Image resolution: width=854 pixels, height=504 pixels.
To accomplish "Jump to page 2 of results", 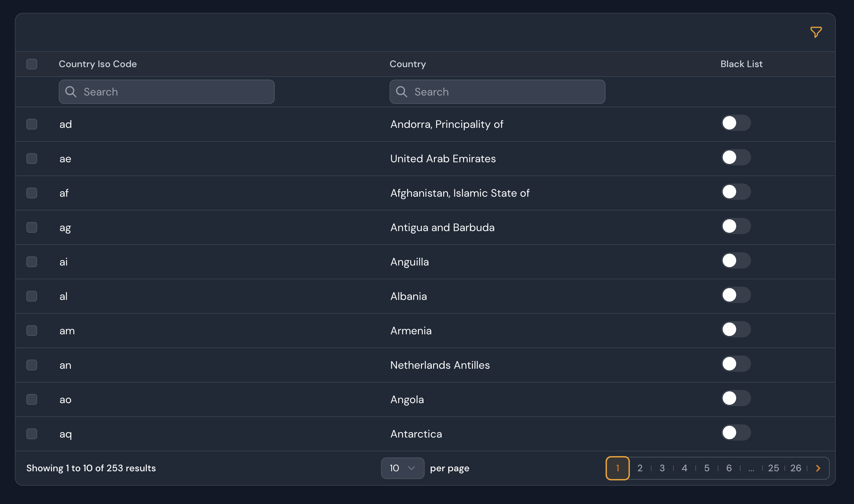I will click(x=640, y=468).
